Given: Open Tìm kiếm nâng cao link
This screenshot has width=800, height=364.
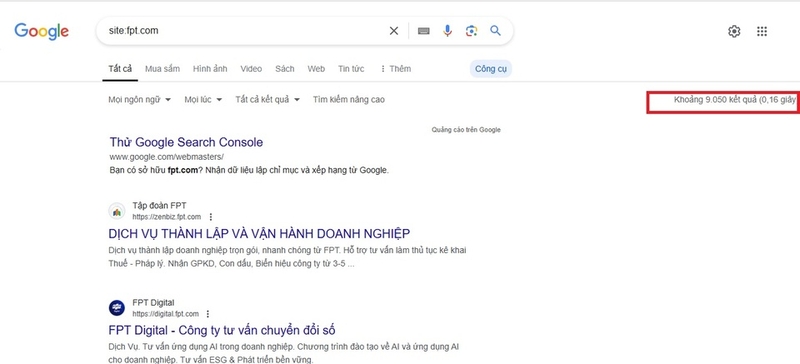Looking at the screenshot, I should pyautogui.click(x=349, y=100).
